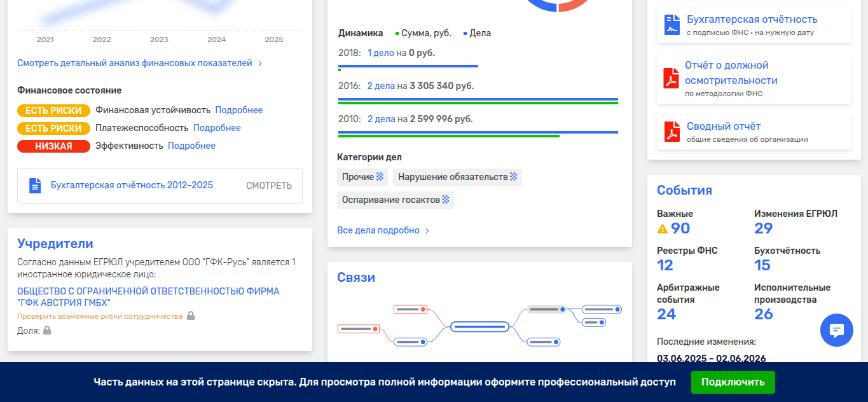
Task: Open the 1 дело link for 2018
Action: pyautogui.click(x=381, y=53)
